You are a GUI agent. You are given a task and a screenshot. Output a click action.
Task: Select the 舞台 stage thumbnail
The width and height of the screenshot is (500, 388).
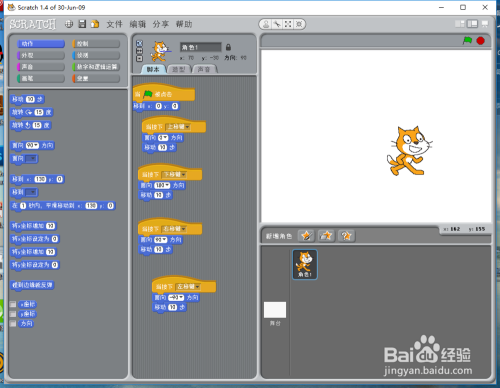tap(275, 310)
